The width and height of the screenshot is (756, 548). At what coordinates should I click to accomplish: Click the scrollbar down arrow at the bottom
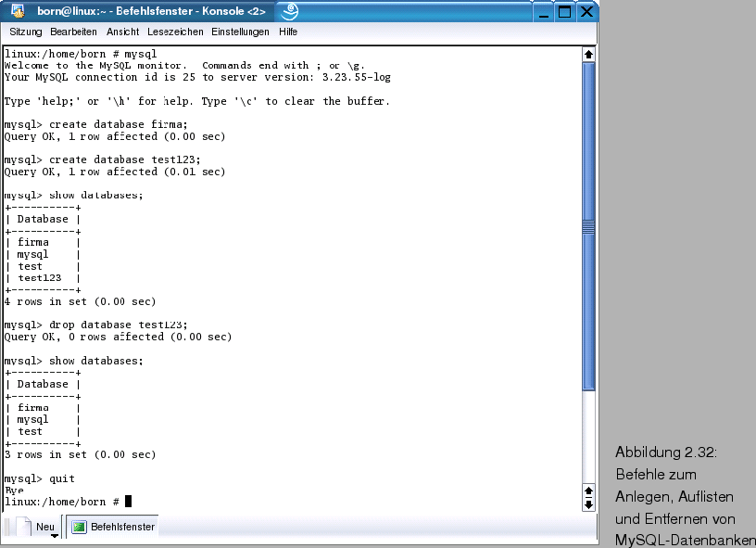pyautogui.click(x=589, y=503)
